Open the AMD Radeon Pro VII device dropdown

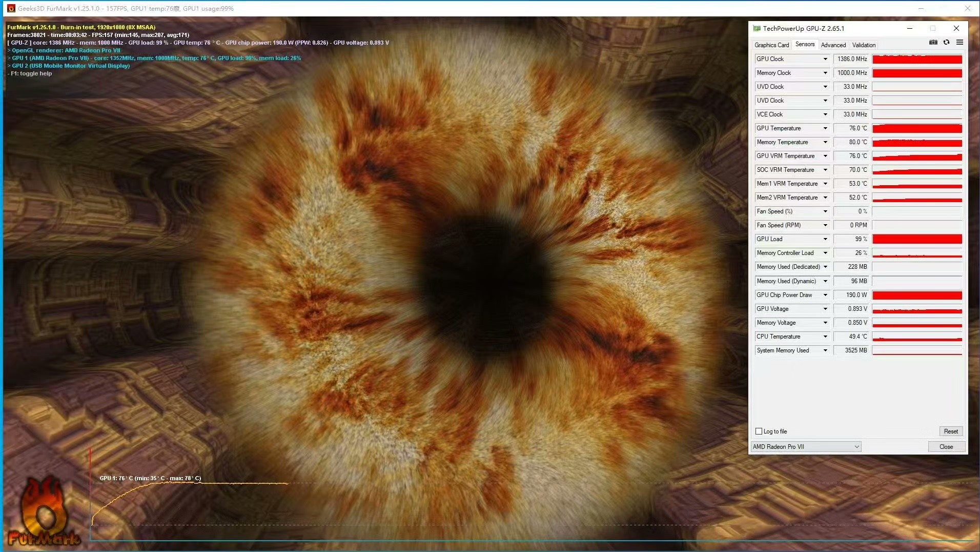(x=806, y=447)
